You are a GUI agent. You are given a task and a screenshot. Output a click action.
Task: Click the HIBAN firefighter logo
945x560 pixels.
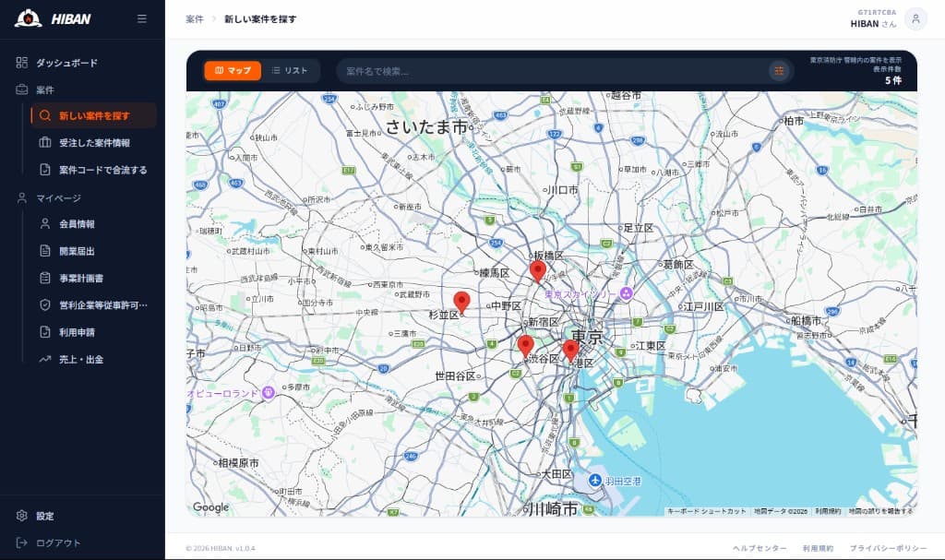29,18
